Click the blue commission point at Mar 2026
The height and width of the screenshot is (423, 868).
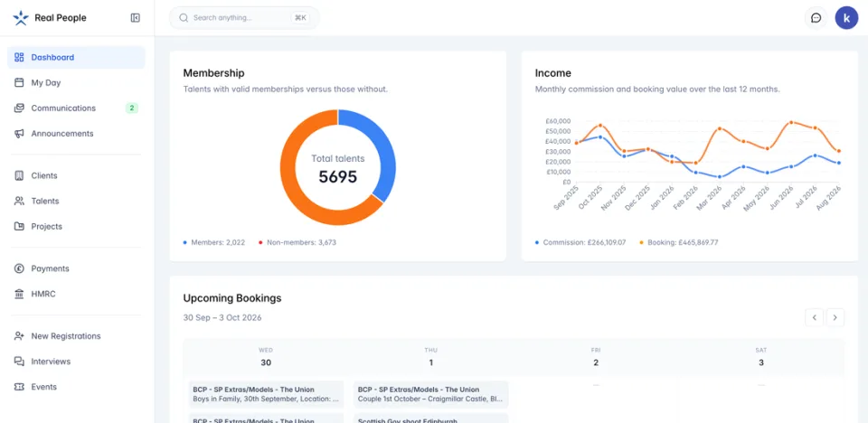(720, 177)
